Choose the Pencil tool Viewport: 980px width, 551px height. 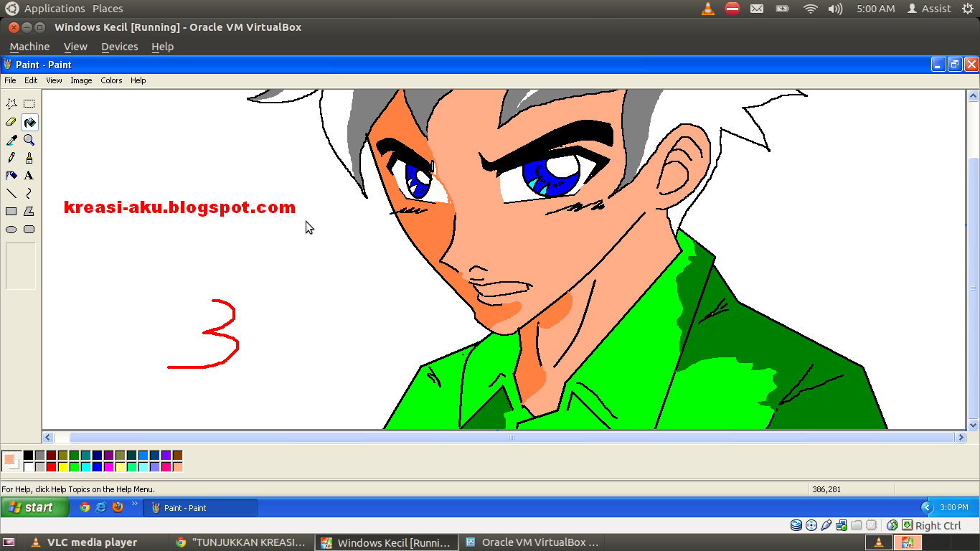point(11,158)
